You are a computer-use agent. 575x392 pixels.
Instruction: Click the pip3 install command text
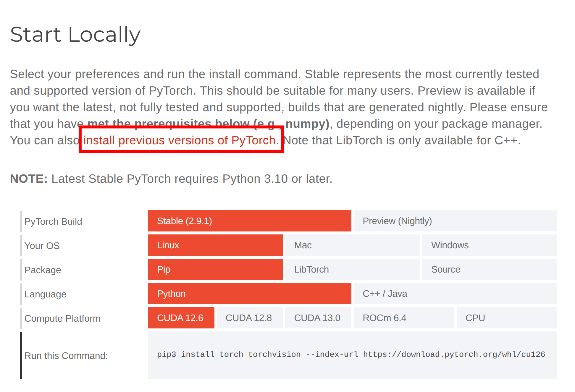(x=351, y=354)
